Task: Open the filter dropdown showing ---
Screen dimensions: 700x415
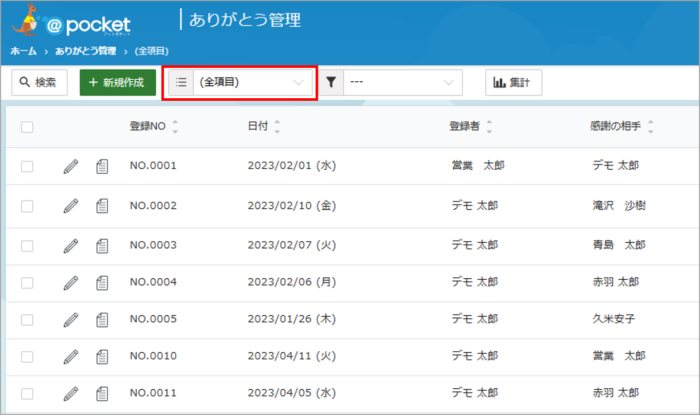Action: [x=403, y=83]
